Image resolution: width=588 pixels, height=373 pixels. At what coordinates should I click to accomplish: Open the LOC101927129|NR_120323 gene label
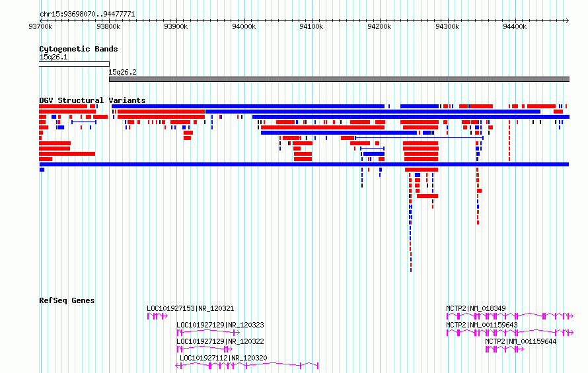[x=221, y=325]
